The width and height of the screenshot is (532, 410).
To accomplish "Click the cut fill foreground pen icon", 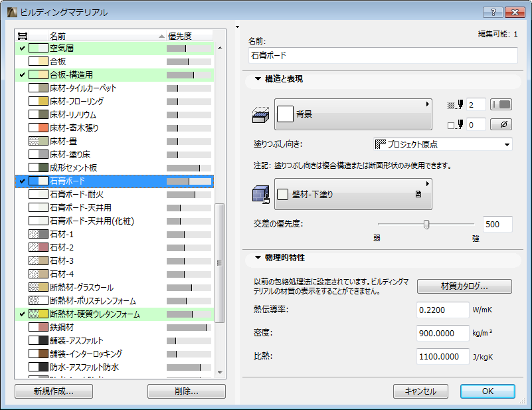I will click(x=455, y=104).
